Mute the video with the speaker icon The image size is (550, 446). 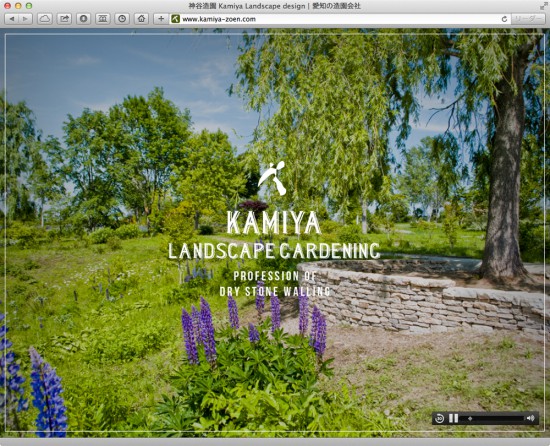[530, 418]
